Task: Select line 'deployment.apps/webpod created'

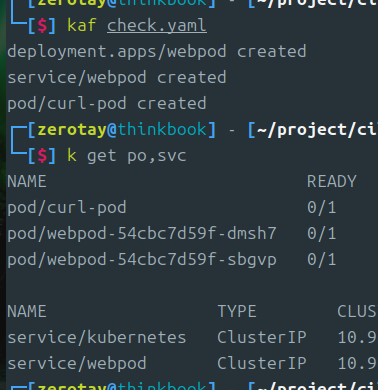Action: tap(157, 52)
